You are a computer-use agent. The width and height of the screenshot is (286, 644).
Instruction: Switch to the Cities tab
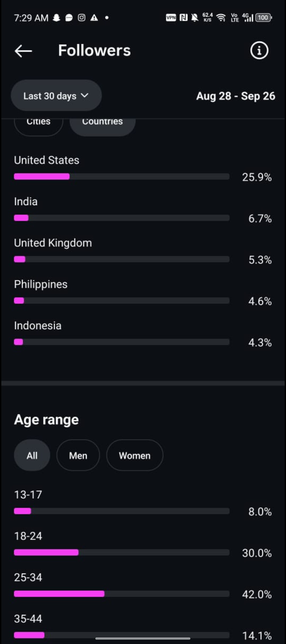(x=38, y=123)
